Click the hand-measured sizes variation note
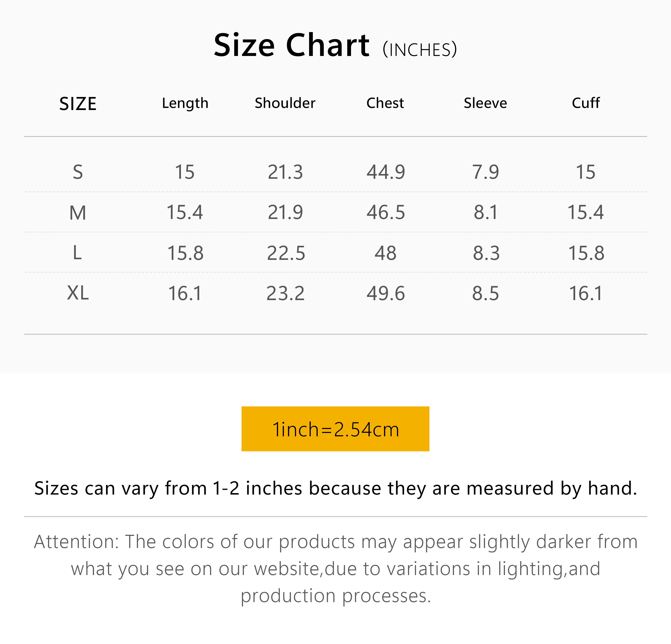This screenshot has height=644, width=671. pos(335,488)
